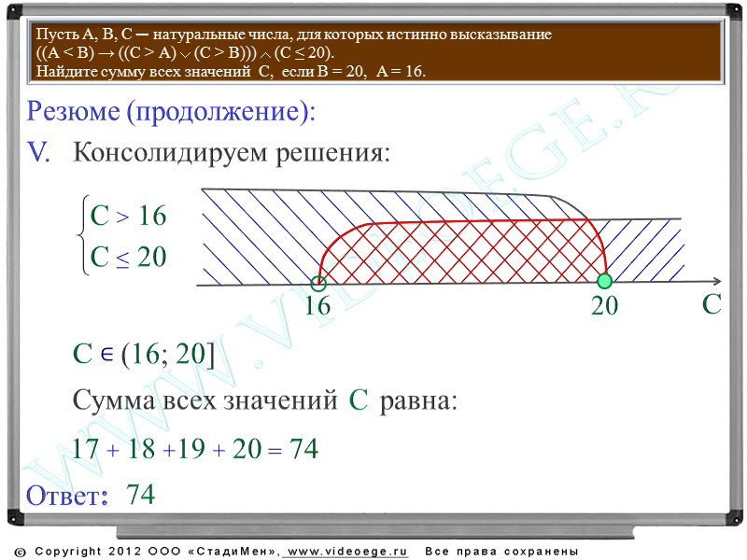
Task: Click the red cross-hatched region on the diagram
Action: point(462,252)
